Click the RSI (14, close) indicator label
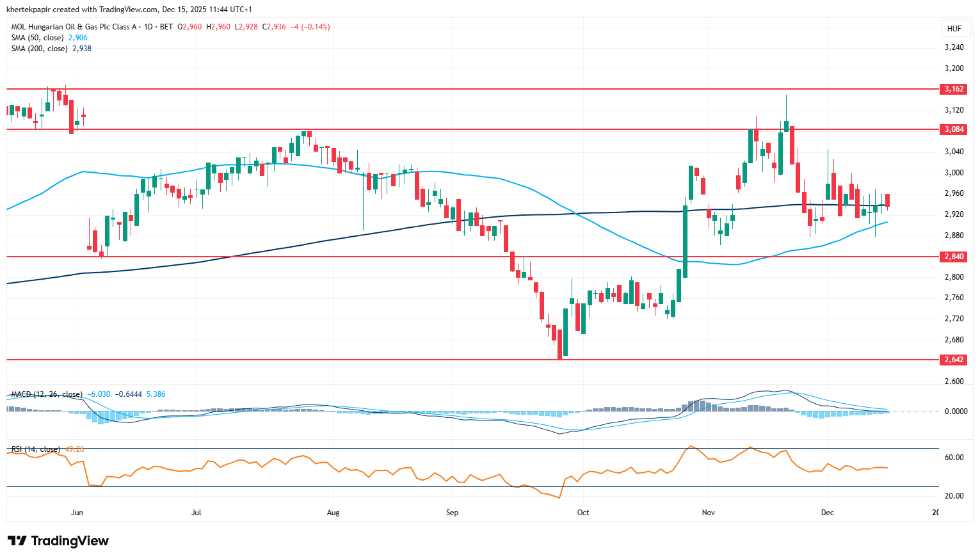Image resolution: width=980 pixels, height=560 pixels. (x=36, y=449)
